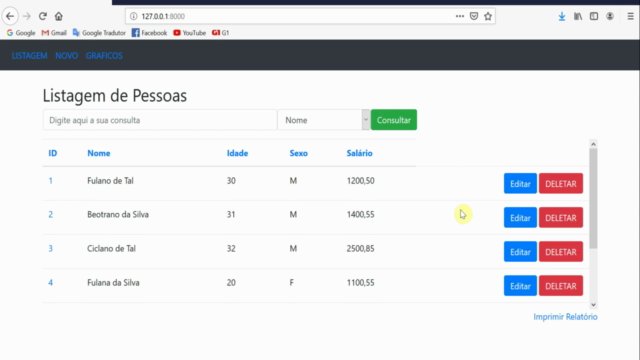Bookmark this page with the star icon
Viewport: 640px width, 360px height.
click(488, 16)
